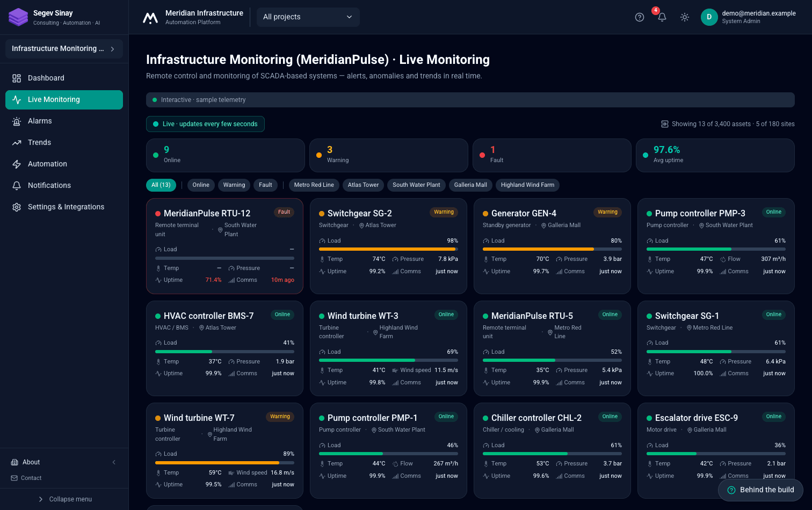
Task: Click the About building icon
Action: 15,462
